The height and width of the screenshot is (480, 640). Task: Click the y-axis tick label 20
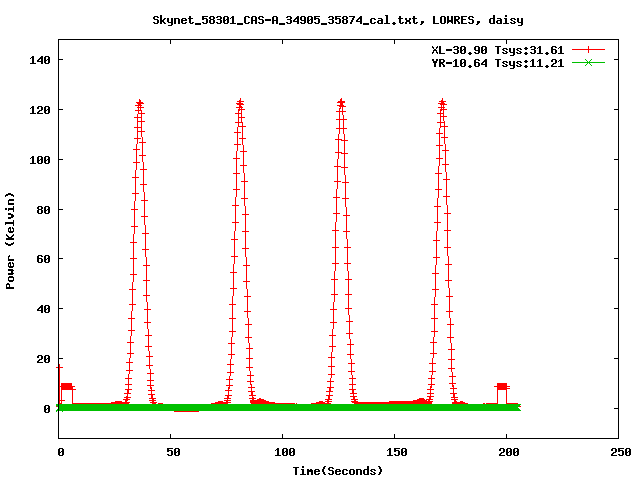(43, 359)
